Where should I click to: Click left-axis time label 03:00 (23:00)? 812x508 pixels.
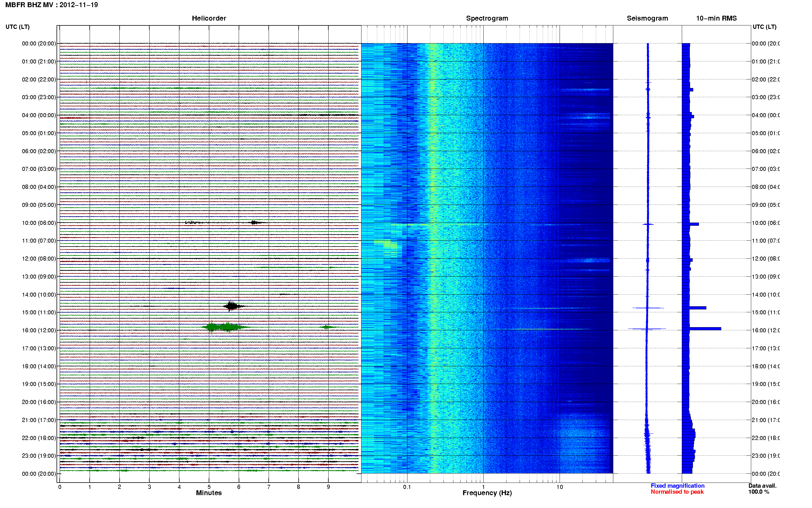coord(39,97)
